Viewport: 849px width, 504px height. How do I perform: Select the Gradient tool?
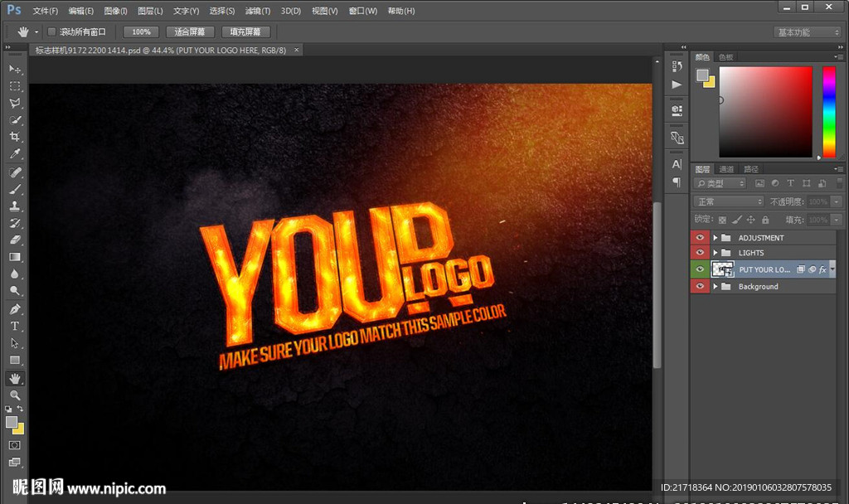point(15,257)
